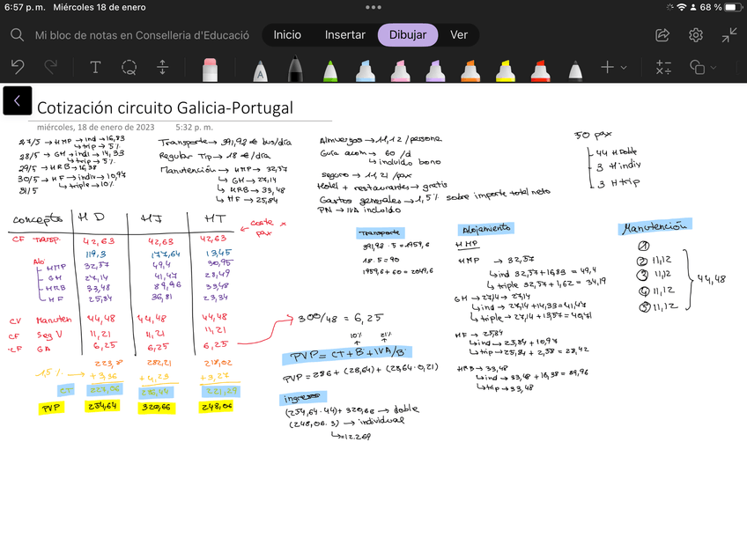Select the gray pencil marked A
Screen dimensions: 747x560
pos(260,70)
